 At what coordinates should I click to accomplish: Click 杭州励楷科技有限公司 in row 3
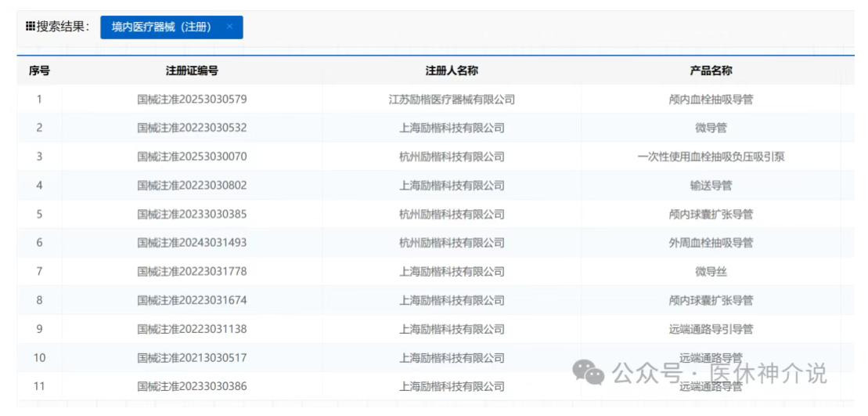[x=452, y=157]
